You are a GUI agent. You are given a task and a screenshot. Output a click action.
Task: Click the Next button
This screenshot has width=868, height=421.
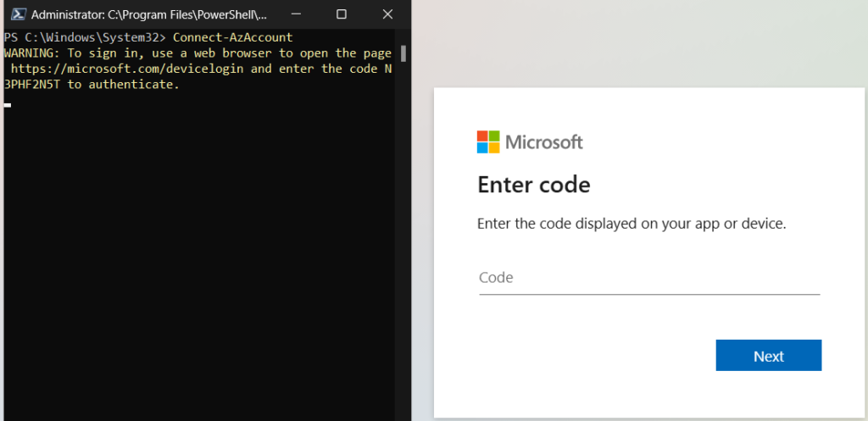768,356
